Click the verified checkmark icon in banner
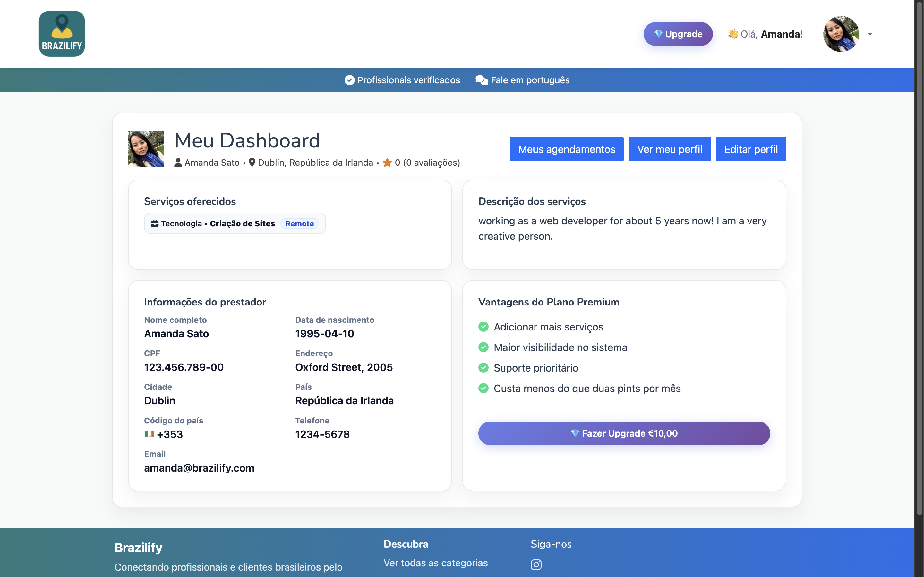 [349, 80]
